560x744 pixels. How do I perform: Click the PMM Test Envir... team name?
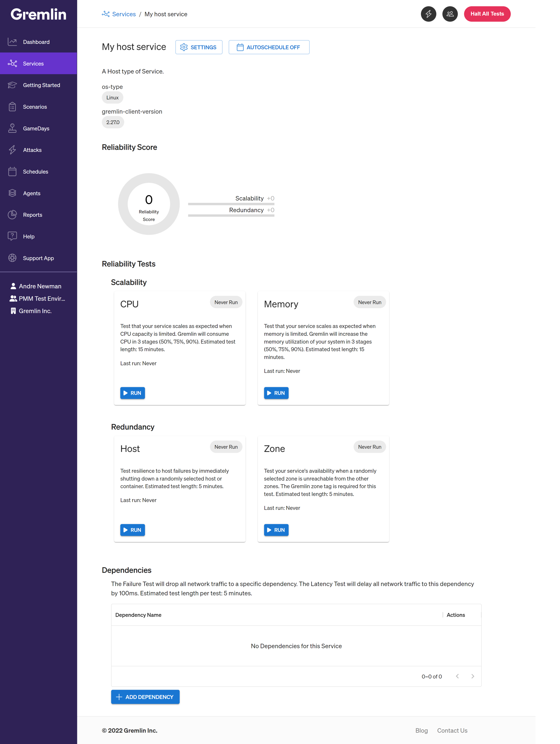click(42, 298)
